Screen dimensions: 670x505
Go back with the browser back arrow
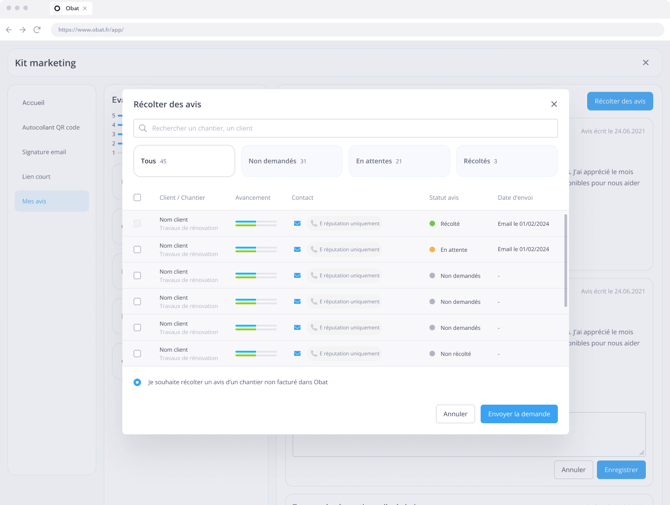click(x=9, y=30)
